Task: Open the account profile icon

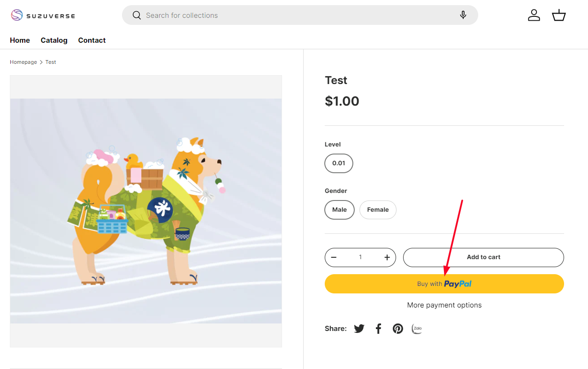Action: pos(534,15)
